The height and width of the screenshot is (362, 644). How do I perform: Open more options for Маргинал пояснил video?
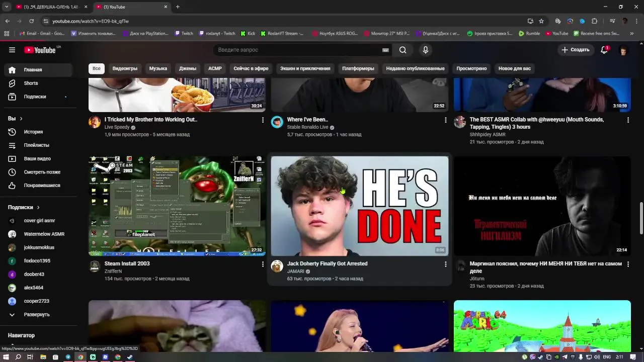point(628,264)
